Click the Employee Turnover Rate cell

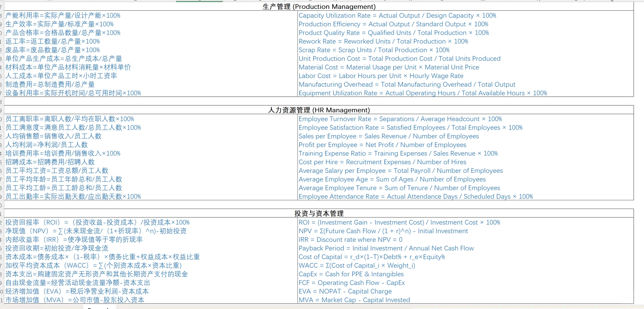coord(400,119)
